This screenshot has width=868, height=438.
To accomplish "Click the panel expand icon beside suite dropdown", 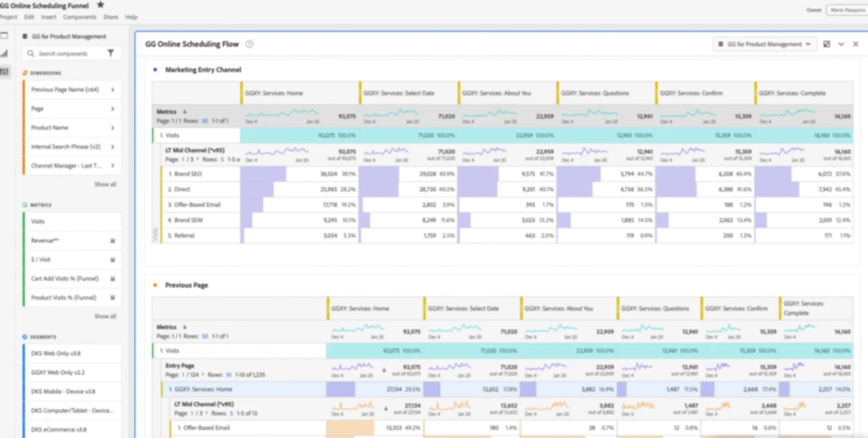I will 827,44.
